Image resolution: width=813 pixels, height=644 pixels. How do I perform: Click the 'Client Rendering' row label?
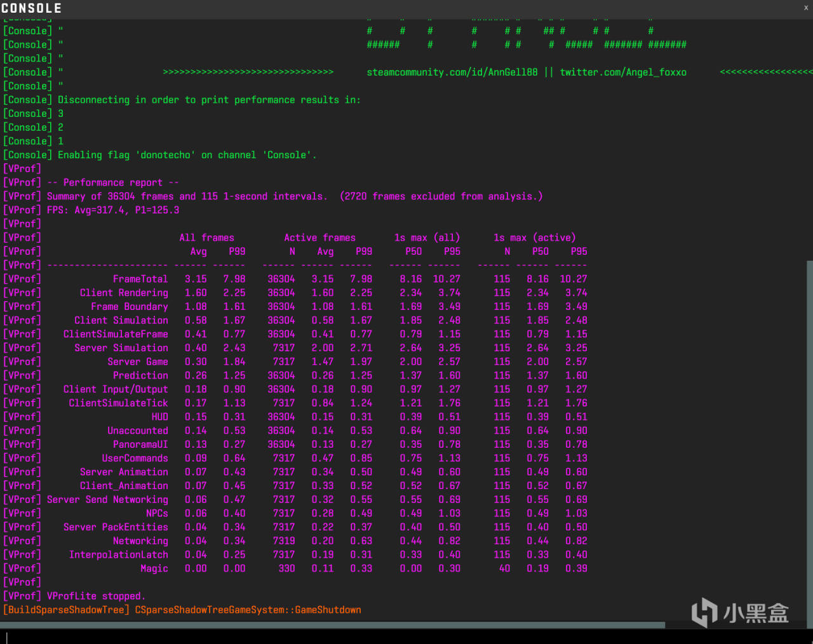(x=124, y=293)
